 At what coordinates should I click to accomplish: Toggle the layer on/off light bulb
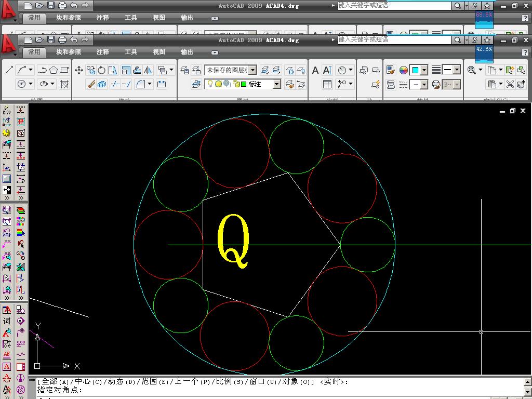point(210,84)
